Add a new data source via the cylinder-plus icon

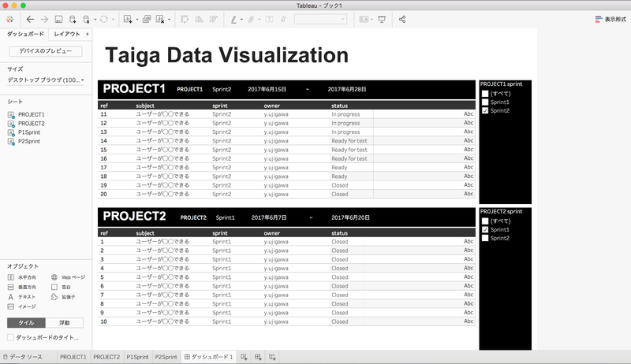tap(73, 19)
